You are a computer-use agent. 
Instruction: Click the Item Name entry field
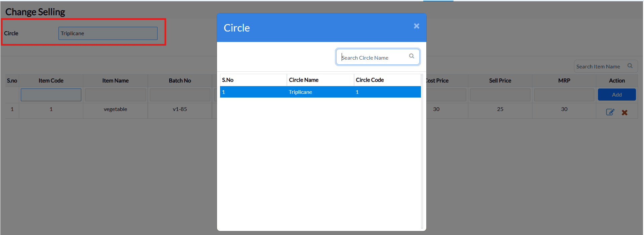[x=115, y=95]
